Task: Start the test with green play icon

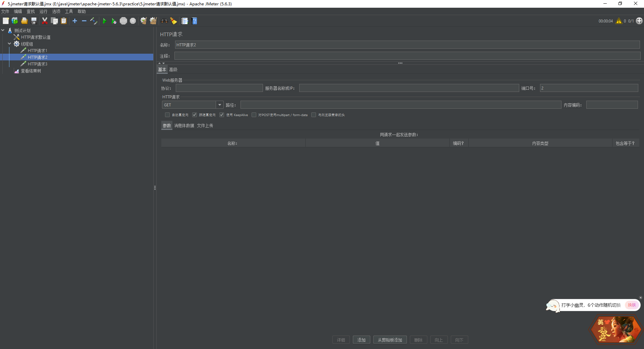Action: 104,21
